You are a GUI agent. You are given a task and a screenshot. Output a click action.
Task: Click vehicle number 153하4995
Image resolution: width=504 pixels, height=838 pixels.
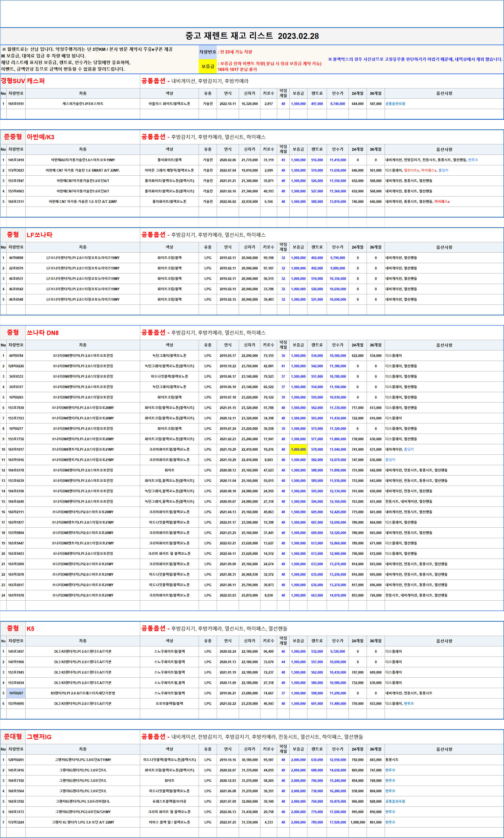(16, 704)
